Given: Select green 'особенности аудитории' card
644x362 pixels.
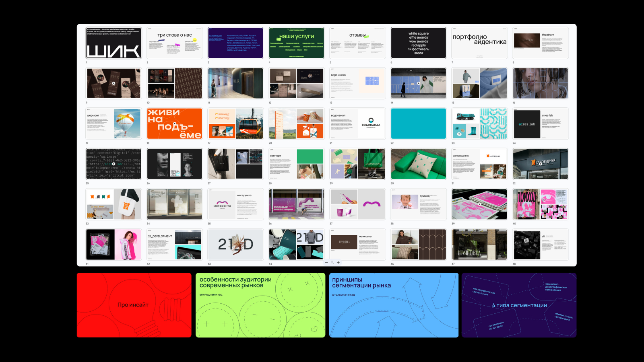Looking at the screenshot, I should point(260,305).
